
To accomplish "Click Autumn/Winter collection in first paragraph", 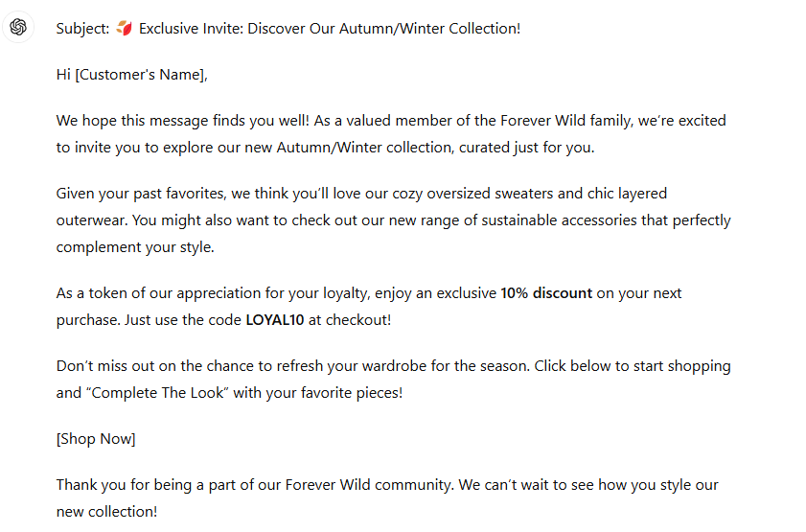I will 364,148.
